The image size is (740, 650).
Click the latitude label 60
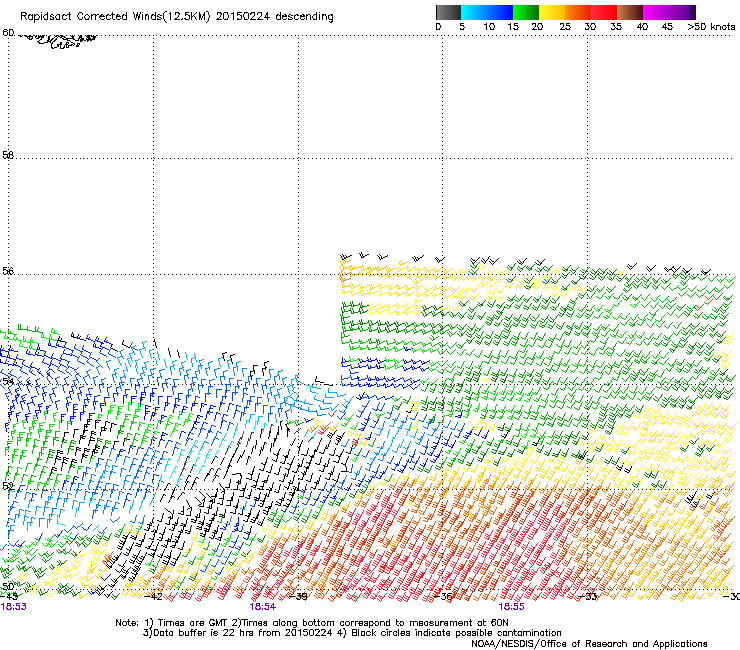point(8,33)
